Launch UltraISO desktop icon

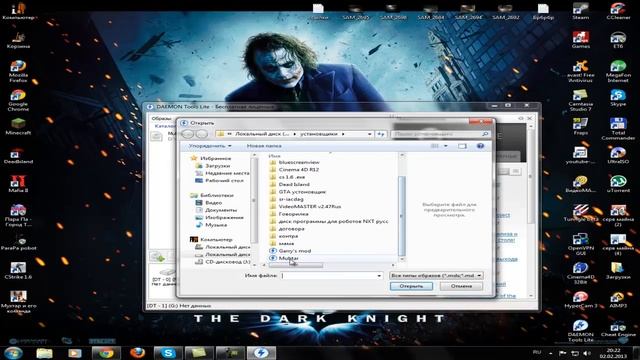[618, 155]
